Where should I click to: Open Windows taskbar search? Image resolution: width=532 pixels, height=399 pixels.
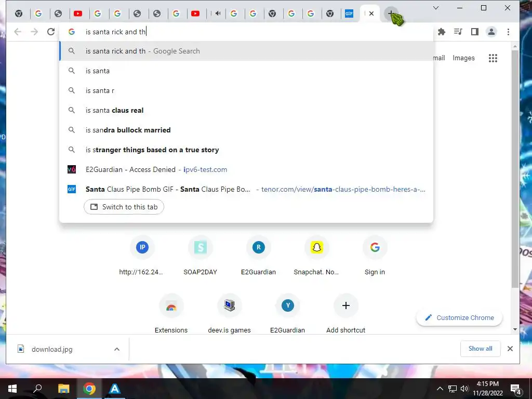click(37, 389)
